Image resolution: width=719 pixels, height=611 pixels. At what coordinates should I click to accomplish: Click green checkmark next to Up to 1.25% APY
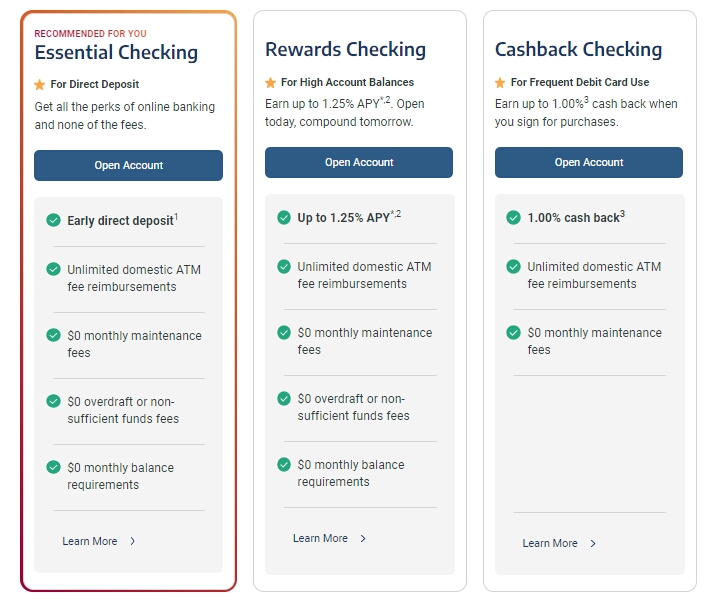[284, 217]
